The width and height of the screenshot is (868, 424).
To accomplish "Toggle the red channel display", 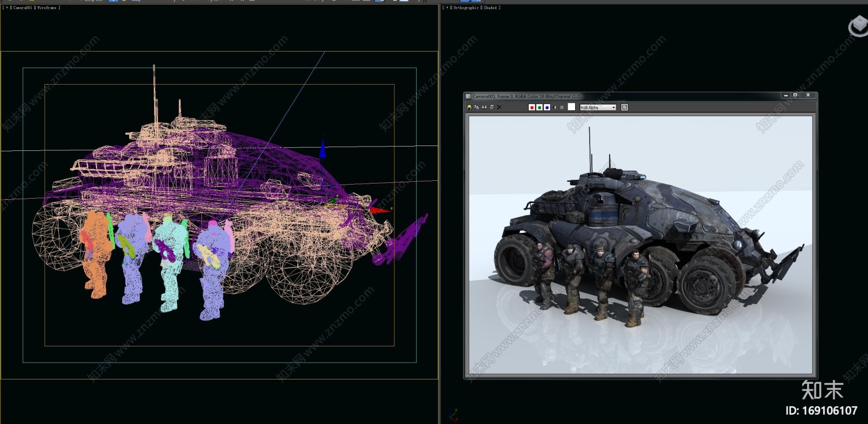I will pos(532,107).
